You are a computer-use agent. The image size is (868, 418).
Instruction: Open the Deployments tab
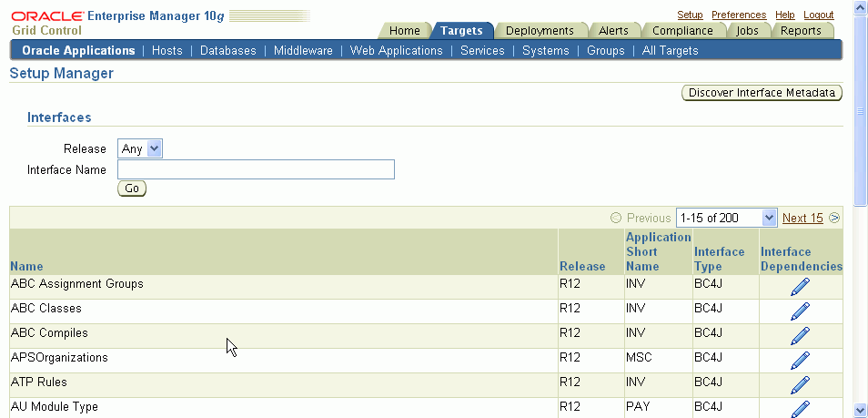point(540,30)
